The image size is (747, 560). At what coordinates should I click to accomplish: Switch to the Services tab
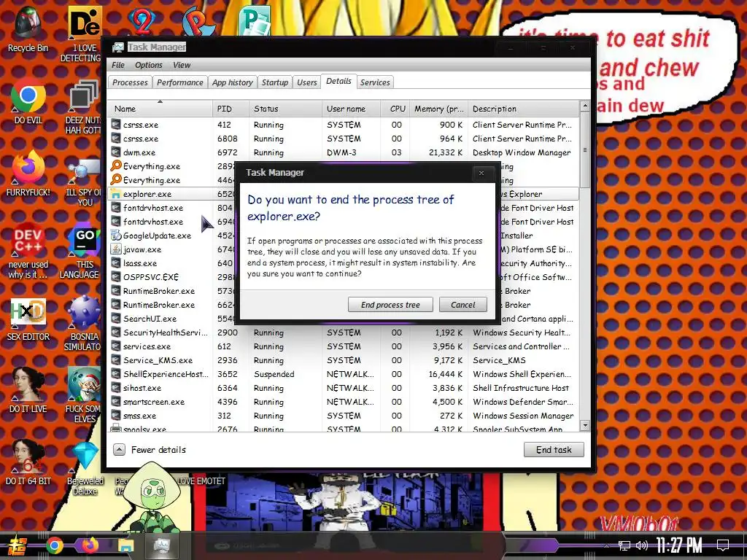tap(375, 82)
